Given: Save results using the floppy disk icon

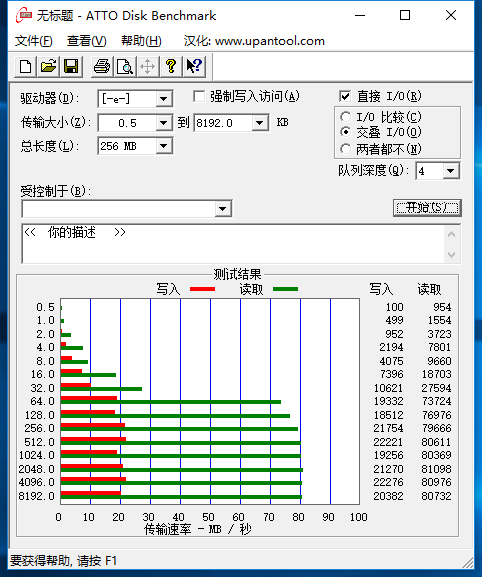Looking at the screenshot, I should click(x=71, y=67).
